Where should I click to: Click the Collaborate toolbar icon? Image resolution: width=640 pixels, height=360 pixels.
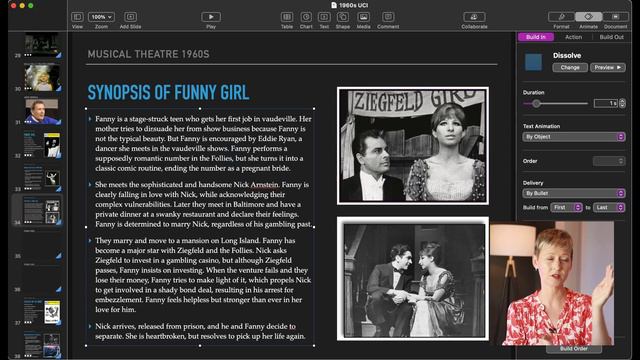click(474, 17)
